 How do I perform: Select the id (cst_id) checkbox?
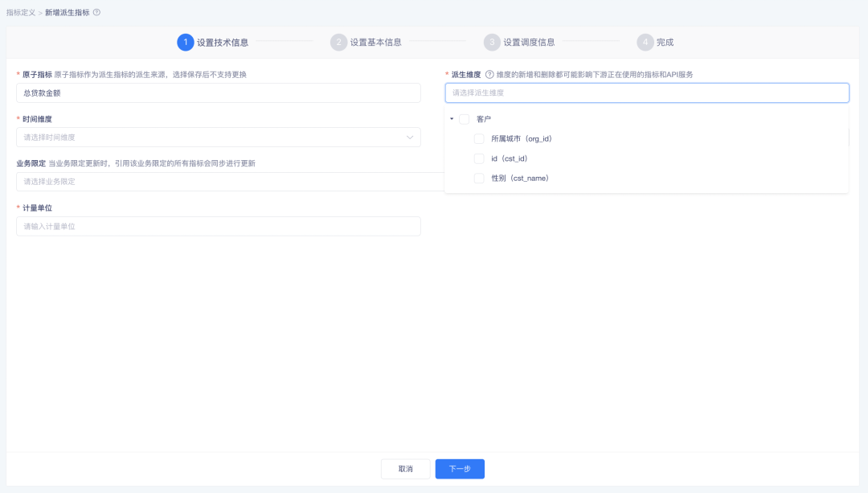tap(479, 158)
